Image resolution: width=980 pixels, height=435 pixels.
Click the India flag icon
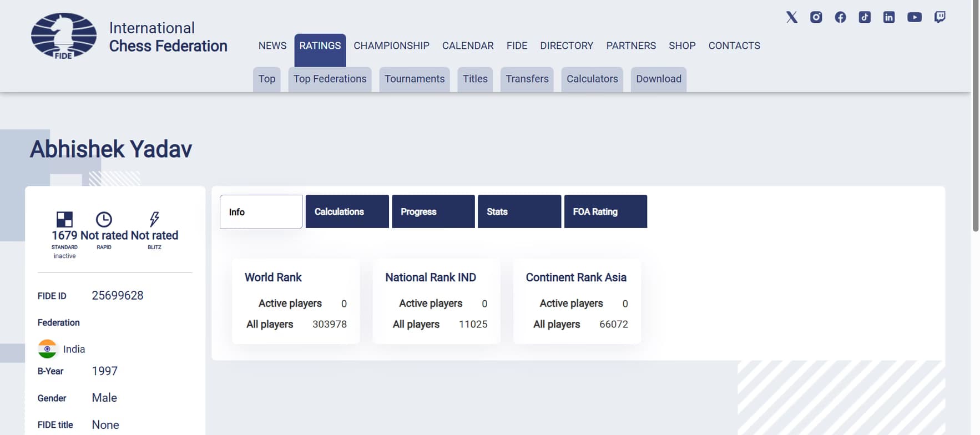click(x=47, y=349)
